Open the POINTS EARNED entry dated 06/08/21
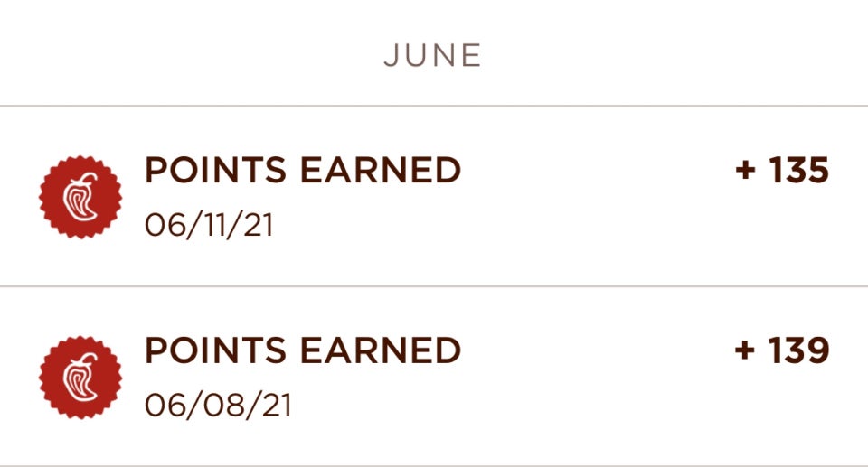 [434, 377]
